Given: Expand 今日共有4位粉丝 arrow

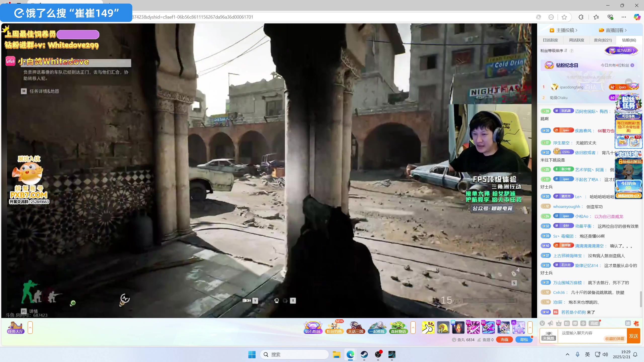Looking at the screenshot, I should (x=632, y=65).
